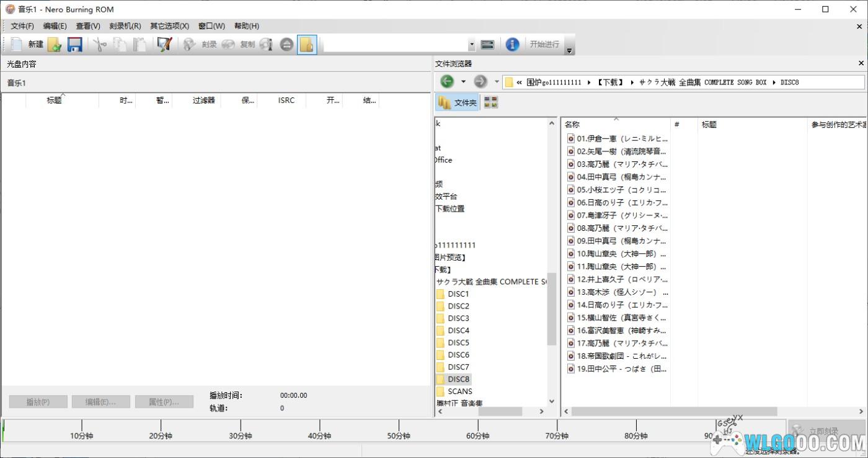
Task: Click the New compilation (新建) icon
Action: (x=17, y=44)
